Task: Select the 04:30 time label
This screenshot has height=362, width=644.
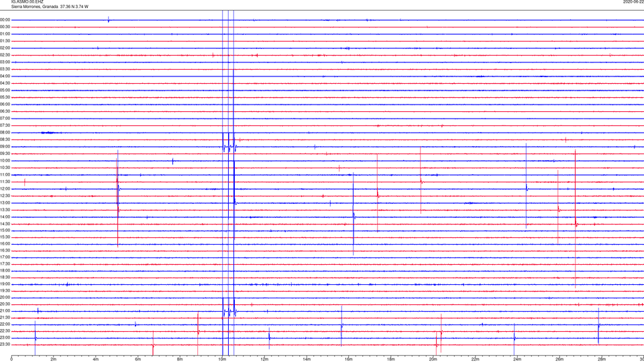Action: pos(5,83)
